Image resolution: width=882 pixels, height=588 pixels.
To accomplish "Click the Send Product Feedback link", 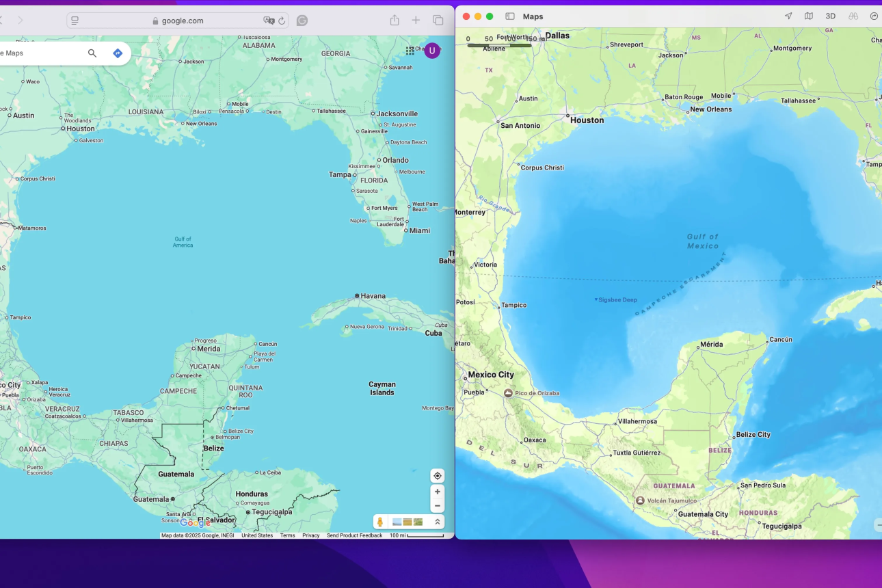I will pyautogui.click(x=354, y=535).
